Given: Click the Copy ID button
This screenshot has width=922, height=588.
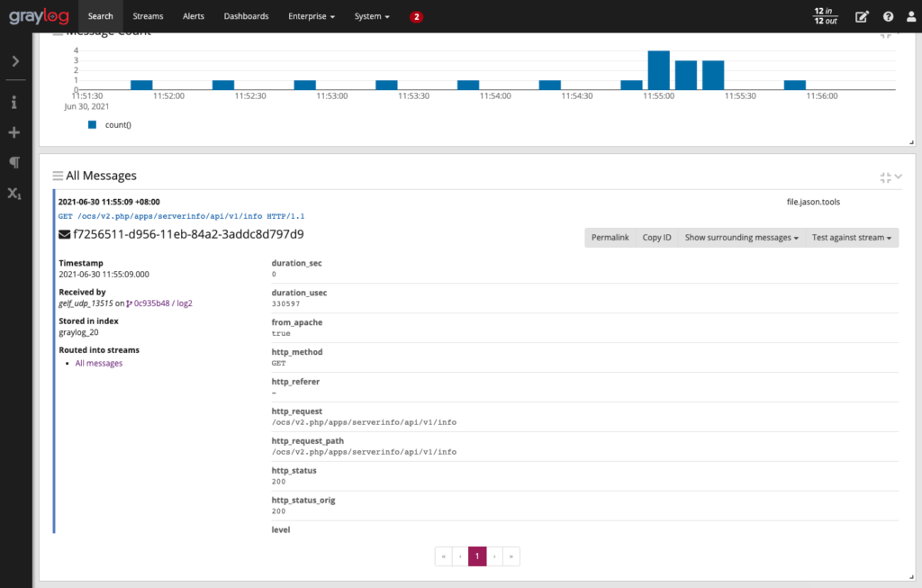Looking at the screenshot, I should coord(656,238).
